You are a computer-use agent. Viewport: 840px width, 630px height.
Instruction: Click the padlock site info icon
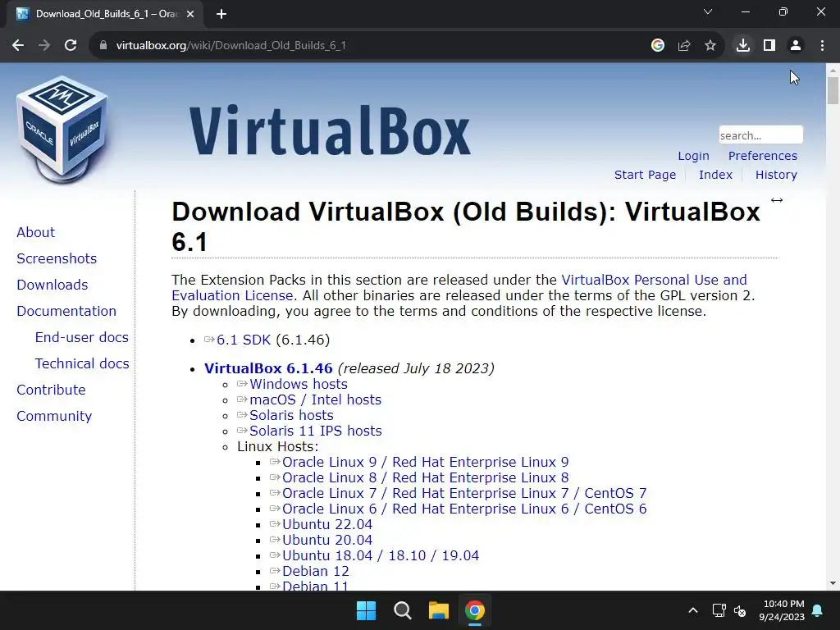[x=103, y=46]
